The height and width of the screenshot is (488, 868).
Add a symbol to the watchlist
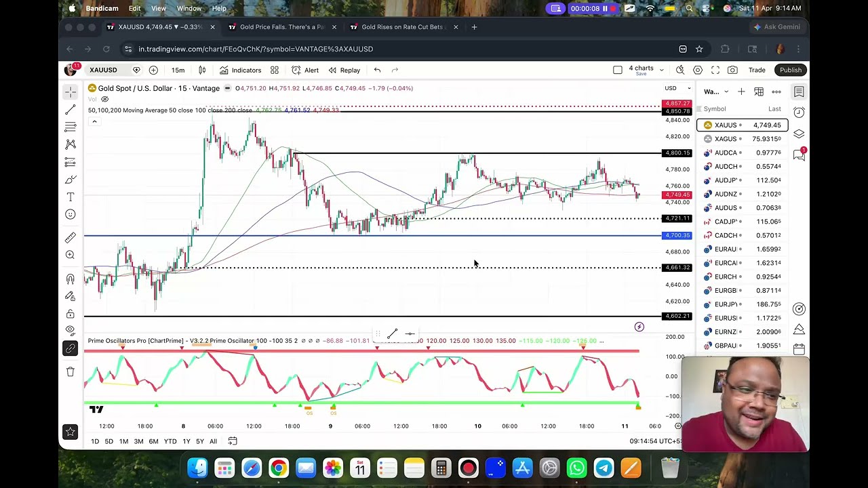coord(741,91)
